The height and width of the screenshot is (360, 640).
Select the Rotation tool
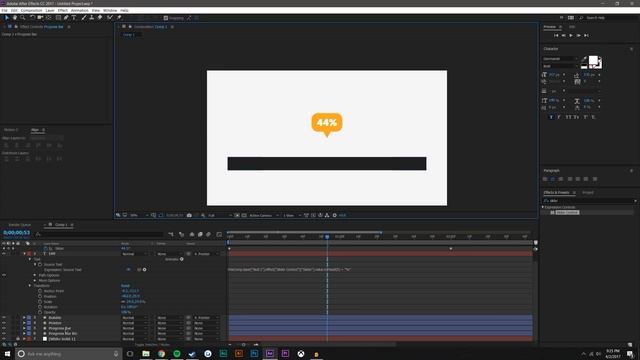point(32,18)
